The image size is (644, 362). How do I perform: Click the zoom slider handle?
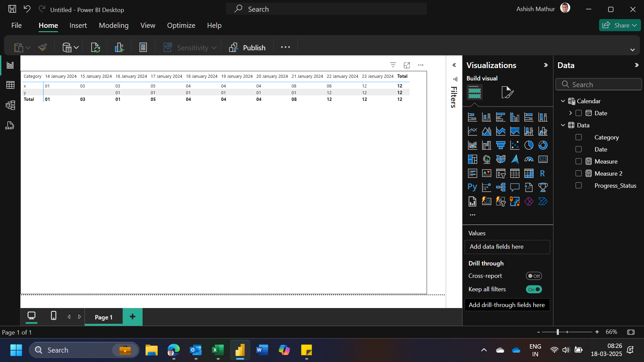click(x=558, y=332)
